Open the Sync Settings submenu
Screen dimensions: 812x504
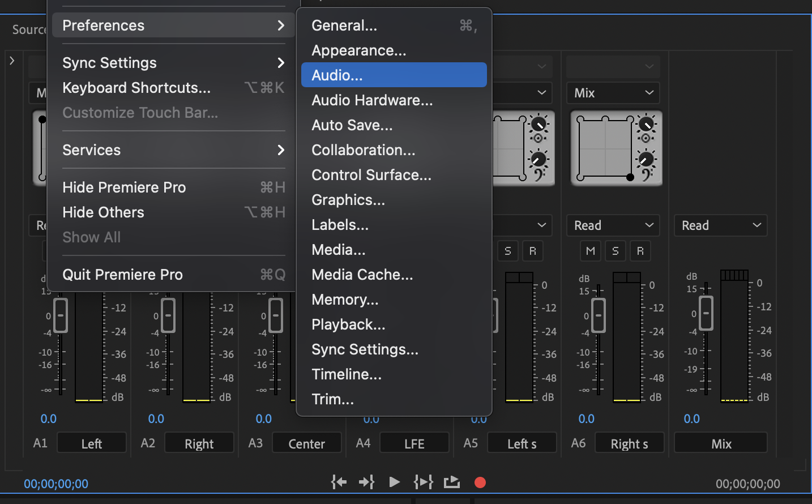pyautogui.click(x=173, y=63)
